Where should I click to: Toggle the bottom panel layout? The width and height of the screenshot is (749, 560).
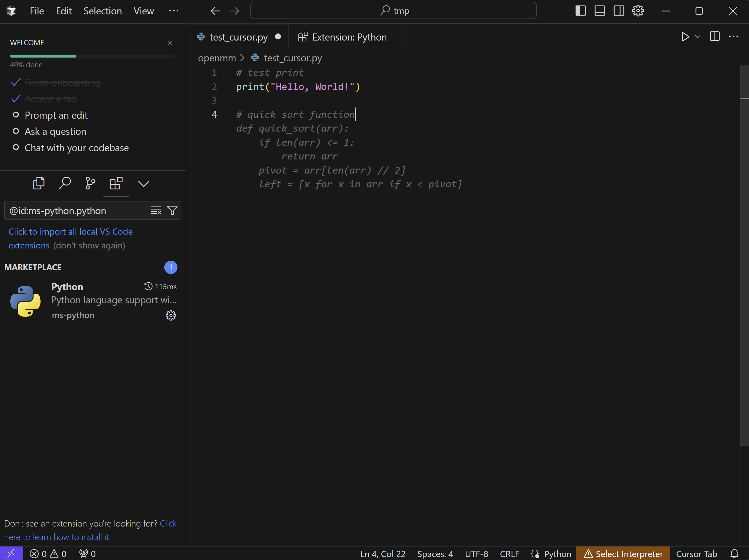pos(600,11)
